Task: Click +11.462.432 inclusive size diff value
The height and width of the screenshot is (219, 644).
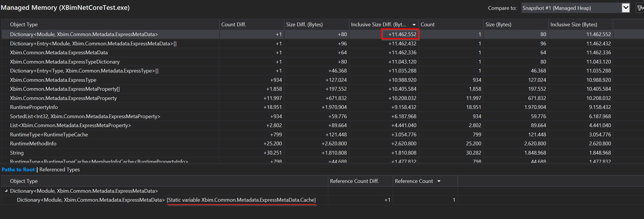Action: pos(402,44)
